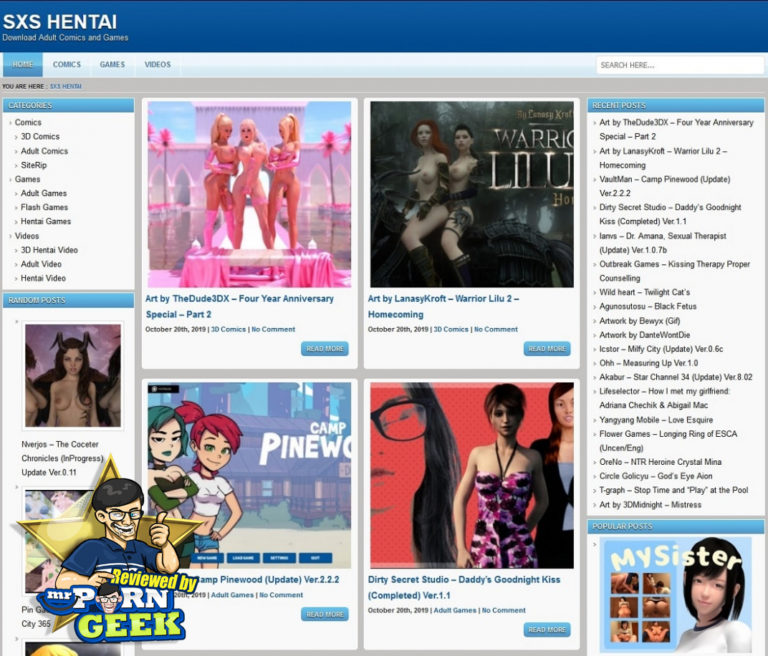The height and width of the screenshot is (656, 768).
Task: Switch to the Comics navigation tab
Action: [67, 65]
